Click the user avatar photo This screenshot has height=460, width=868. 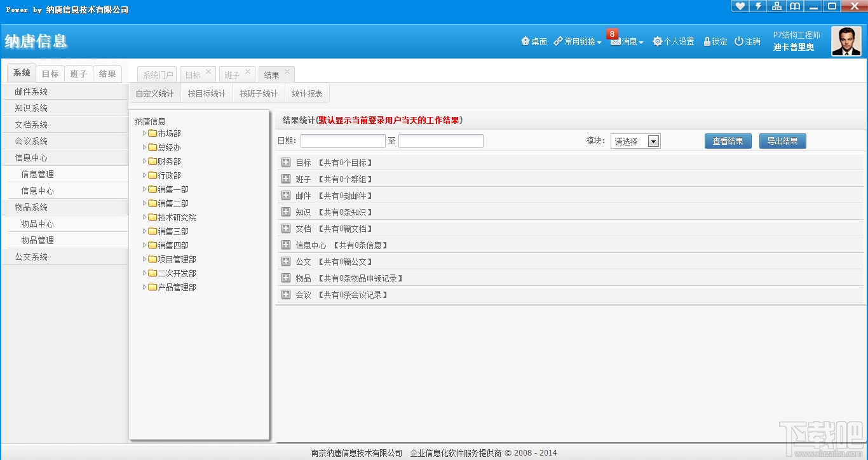[846, 41]
